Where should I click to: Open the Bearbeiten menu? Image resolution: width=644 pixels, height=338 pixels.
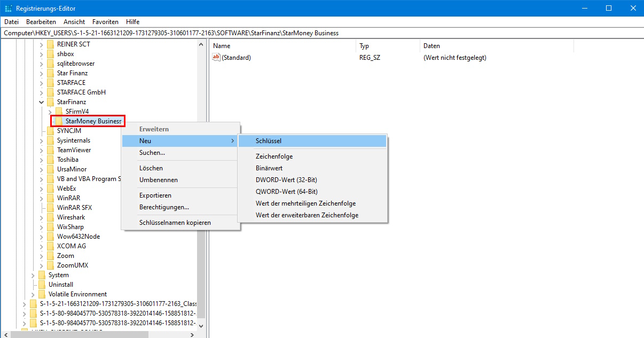(41, 22)
